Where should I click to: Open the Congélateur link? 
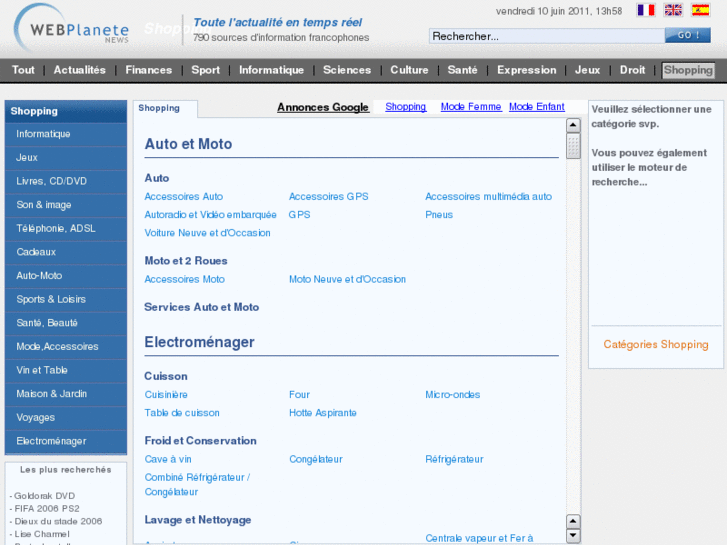316,459
